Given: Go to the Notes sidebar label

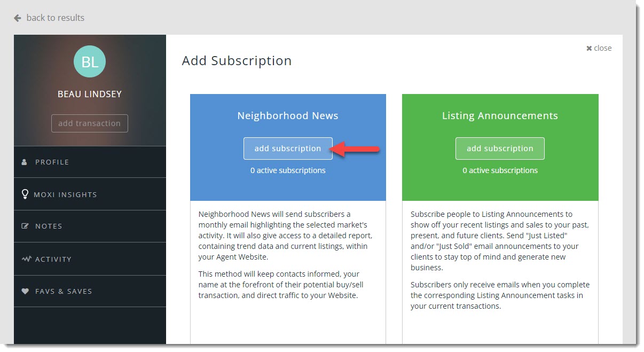Looking at the screenshot, I should point(49,226).
